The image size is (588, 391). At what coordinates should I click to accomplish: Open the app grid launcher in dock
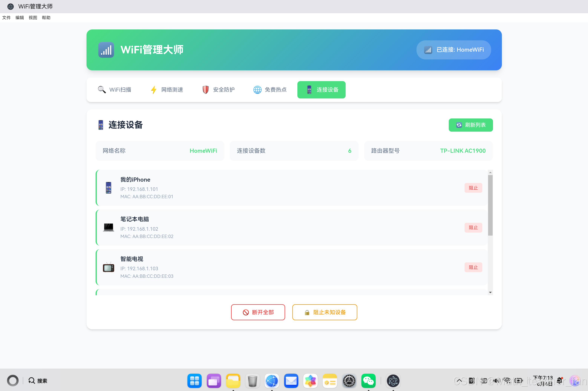[194, 381]
